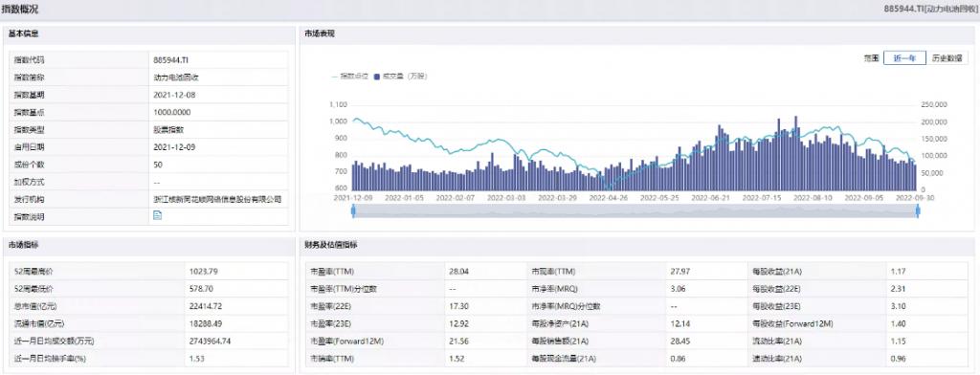Click the 发行机构 company name
Screen dimensions: 980x375
[217, 199]
